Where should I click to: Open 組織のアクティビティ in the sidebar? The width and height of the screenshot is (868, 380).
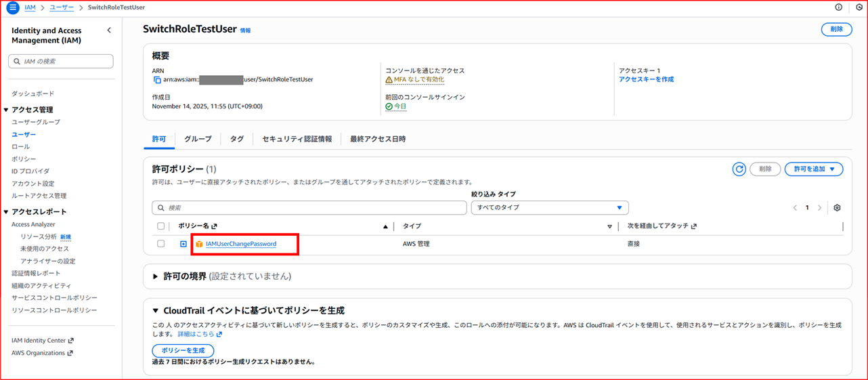pos(41,286)
